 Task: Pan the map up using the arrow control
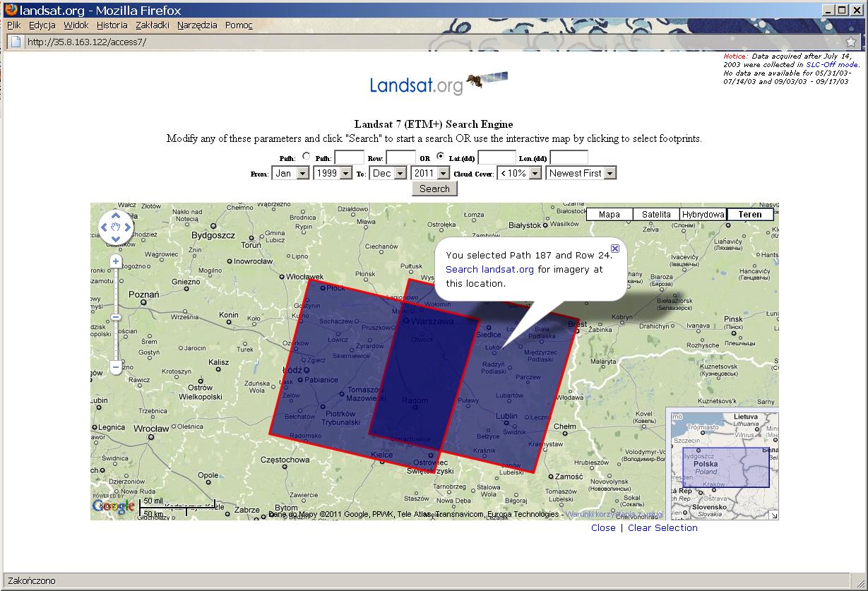(116, 216)
